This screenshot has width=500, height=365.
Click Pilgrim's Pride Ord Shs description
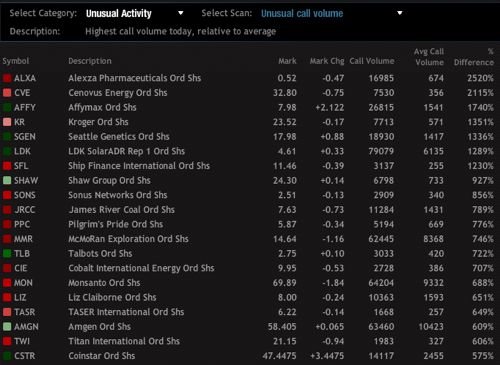pyautogui.click(x=116, y=224)
